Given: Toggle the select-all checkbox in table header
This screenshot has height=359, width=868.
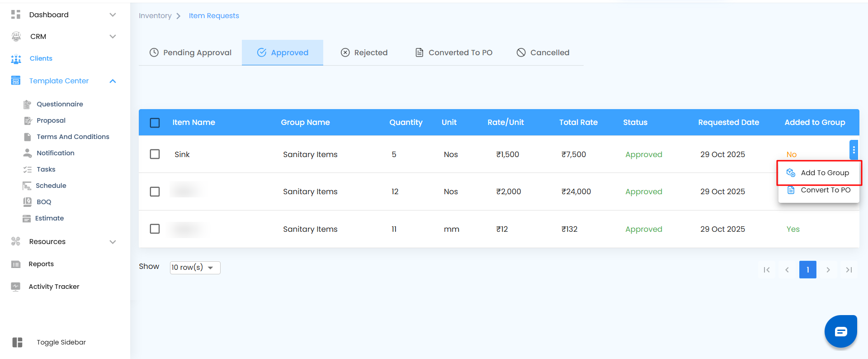Looking at the screenshot, I should tap(155, 123).
